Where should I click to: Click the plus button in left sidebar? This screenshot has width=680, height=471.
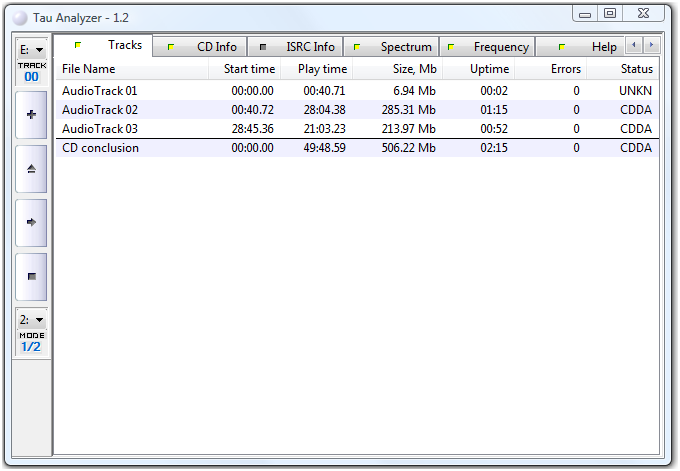click(x=31, y=115)
